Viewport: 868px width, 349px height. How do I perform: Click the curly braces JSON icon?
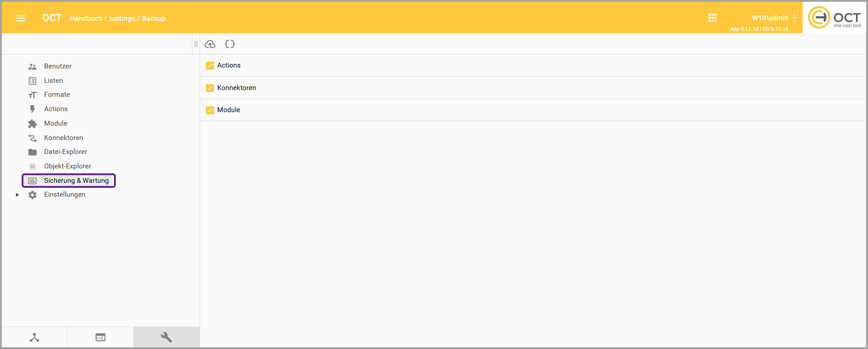coord(230,44)
